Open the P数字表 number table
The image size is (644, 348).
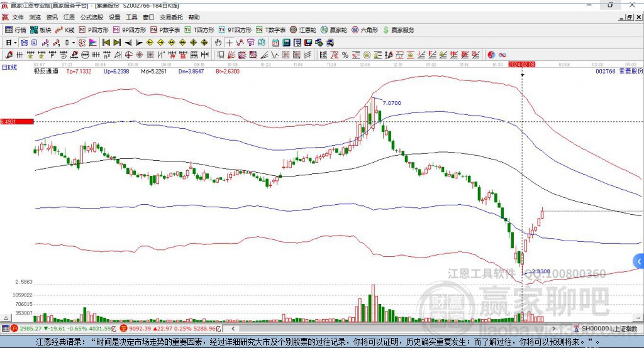click(165, 30)
